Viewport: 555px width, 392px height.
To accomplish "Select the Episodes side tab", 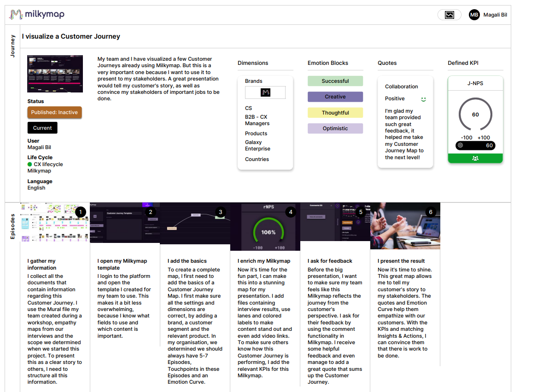I will click(12, 226).
